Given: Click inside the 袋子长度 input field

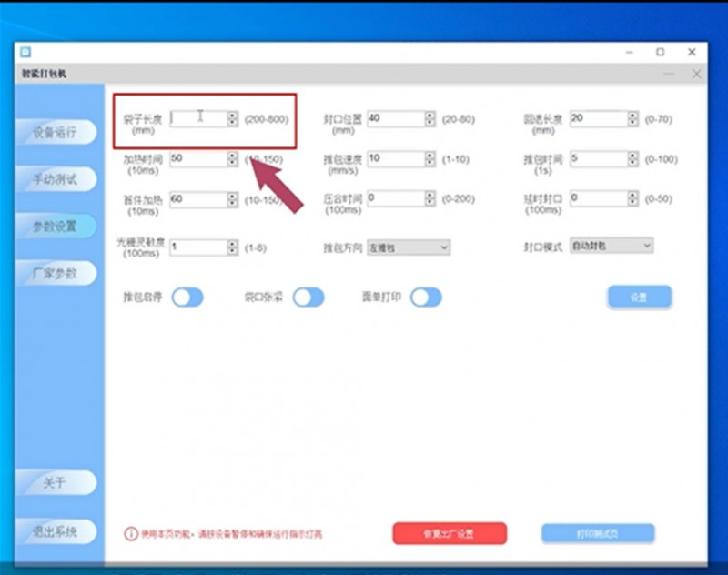Looking at the screenshot, I should click(196, 116).
